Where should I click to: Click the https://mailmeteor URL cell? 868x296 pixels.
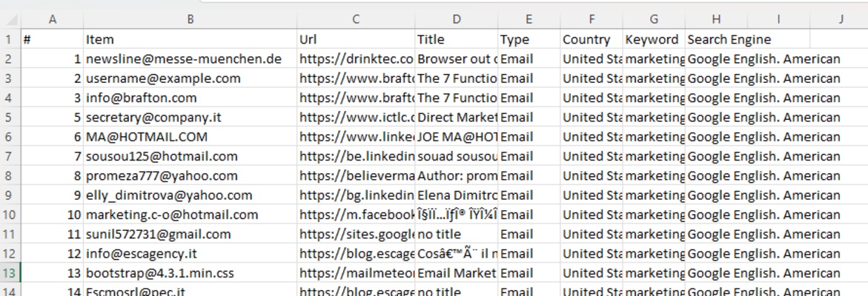pos(356,273)
